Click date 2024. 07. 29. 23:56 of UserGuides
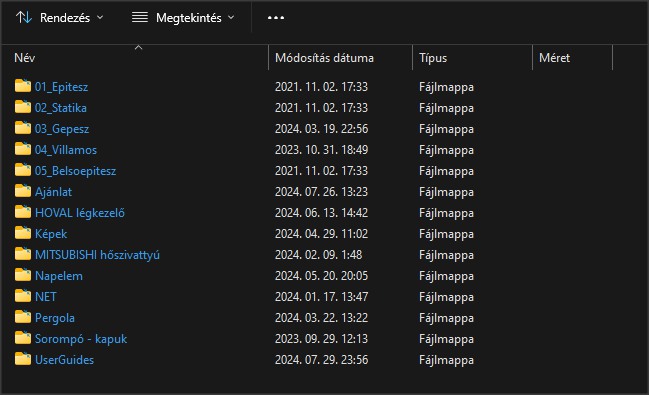 click(x=322, y=360)
